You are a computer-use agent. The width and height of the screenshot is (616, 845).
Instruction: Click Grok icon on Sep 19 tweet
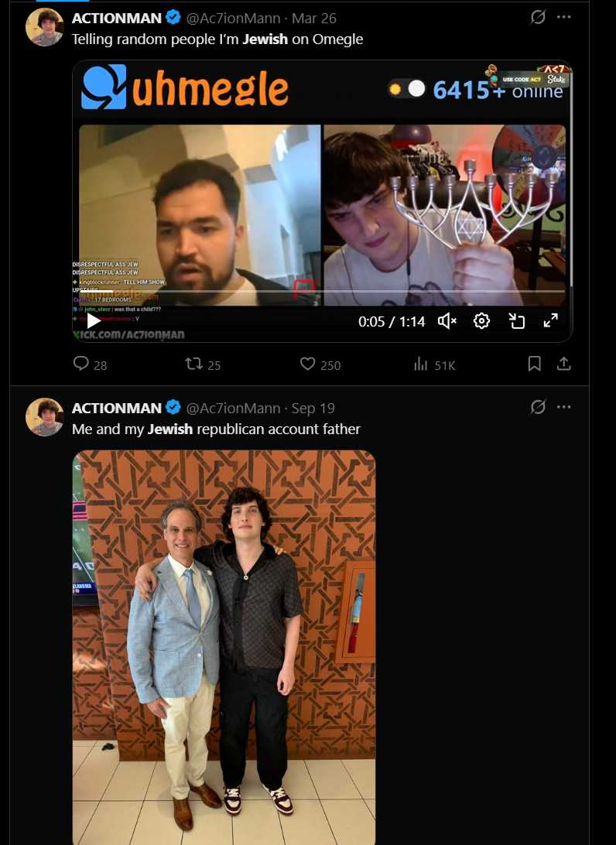click(x=538, y=407)
